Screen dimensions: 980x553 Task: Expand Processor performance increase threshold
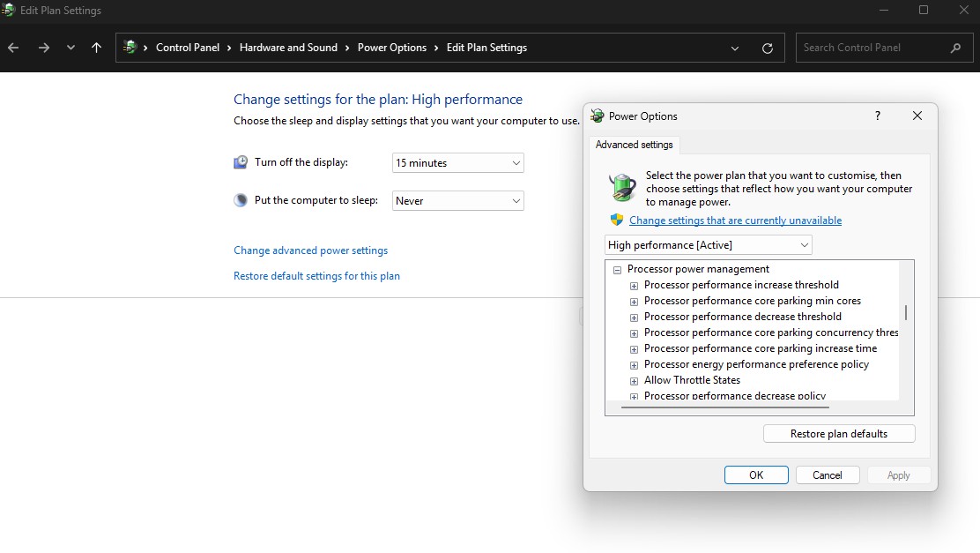tap(634, 286)
